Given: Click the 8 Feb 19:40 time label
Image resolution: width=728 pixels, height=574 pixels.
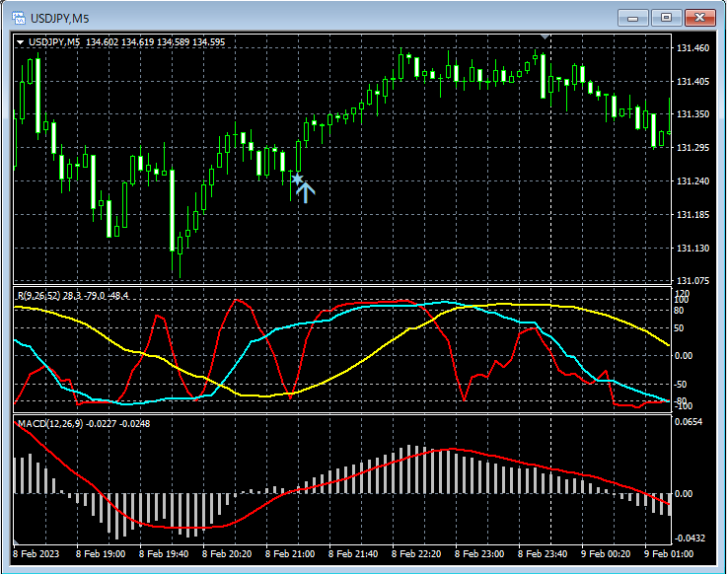Looking at the screenshot, I should point(164,554).
